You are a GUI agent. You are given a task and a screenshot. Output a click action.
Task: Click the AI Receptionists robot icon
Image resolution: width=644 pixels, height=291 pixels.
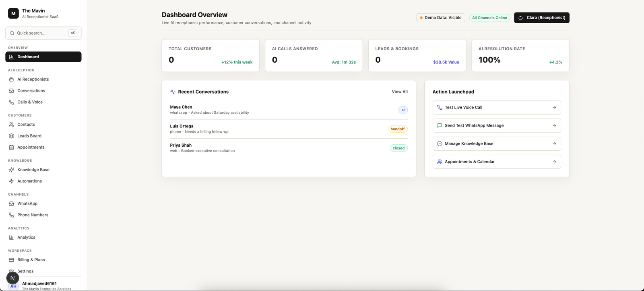point(11,80)
